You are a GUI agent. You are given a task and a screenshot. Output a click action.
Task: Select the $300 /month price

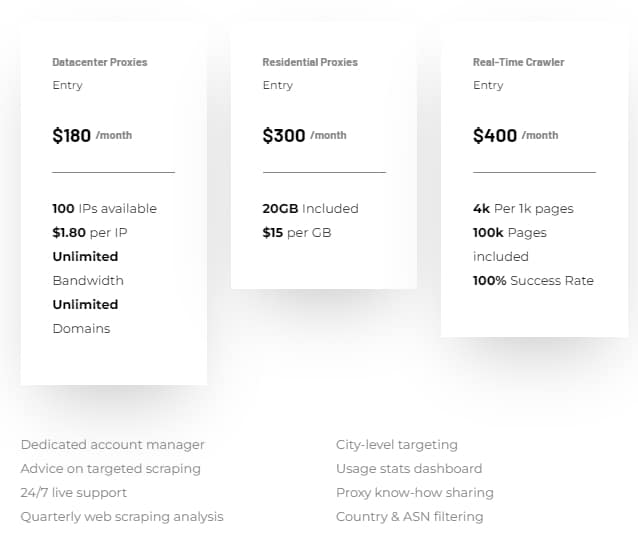(x=304, y=136)
